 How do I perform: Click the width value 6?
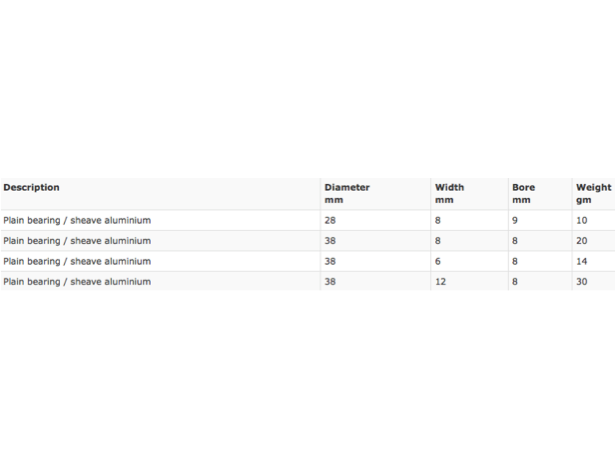(438, 261)
